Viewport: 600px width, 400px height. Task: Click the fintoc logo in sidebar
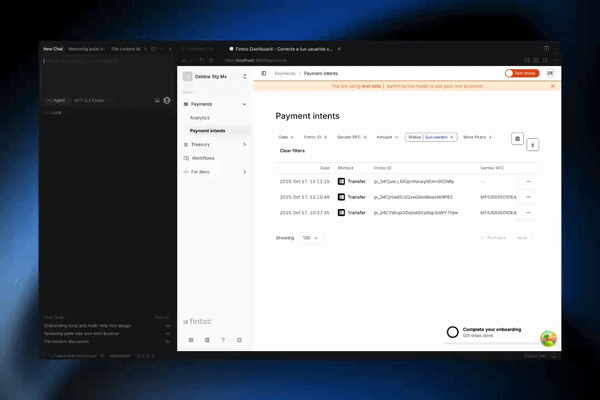pyautogui.click(x=197, y=322)
